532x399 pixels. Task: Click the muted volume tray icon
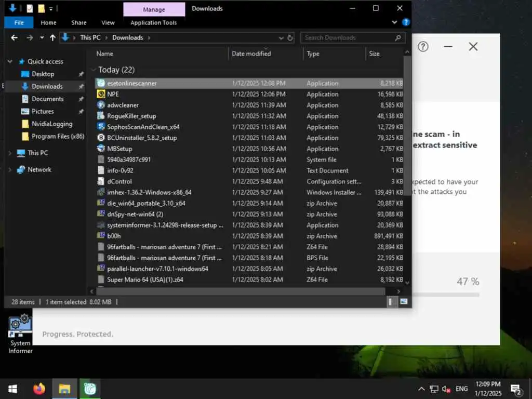(446, 389)
